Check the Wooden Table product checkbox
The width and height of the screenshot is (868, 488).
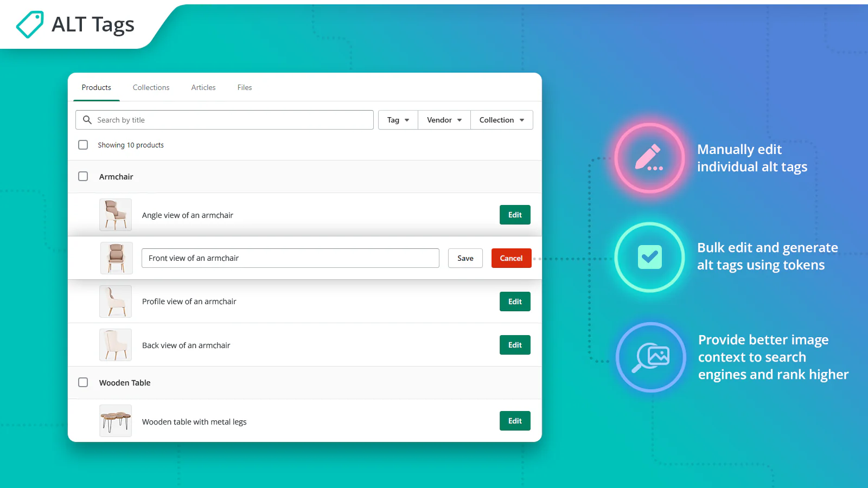pyautogui.click(x=83, y=382)
